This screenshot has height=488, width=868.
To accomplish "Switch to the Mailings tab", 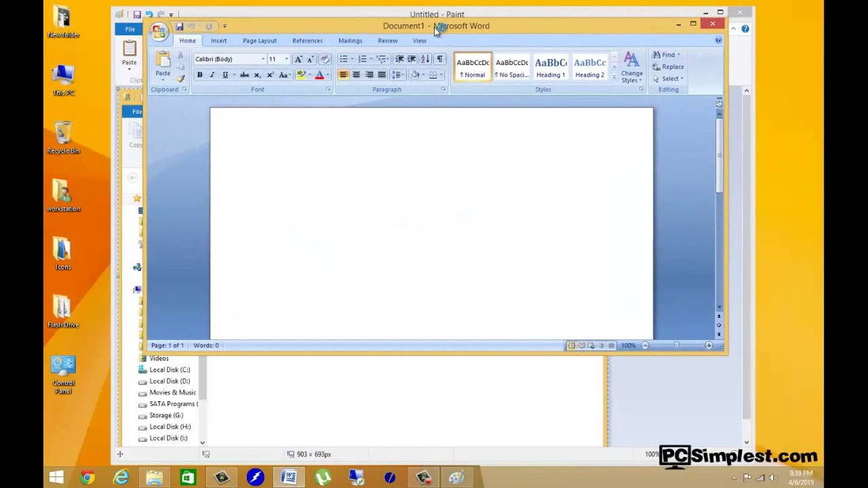I will [x=350, y=41].
